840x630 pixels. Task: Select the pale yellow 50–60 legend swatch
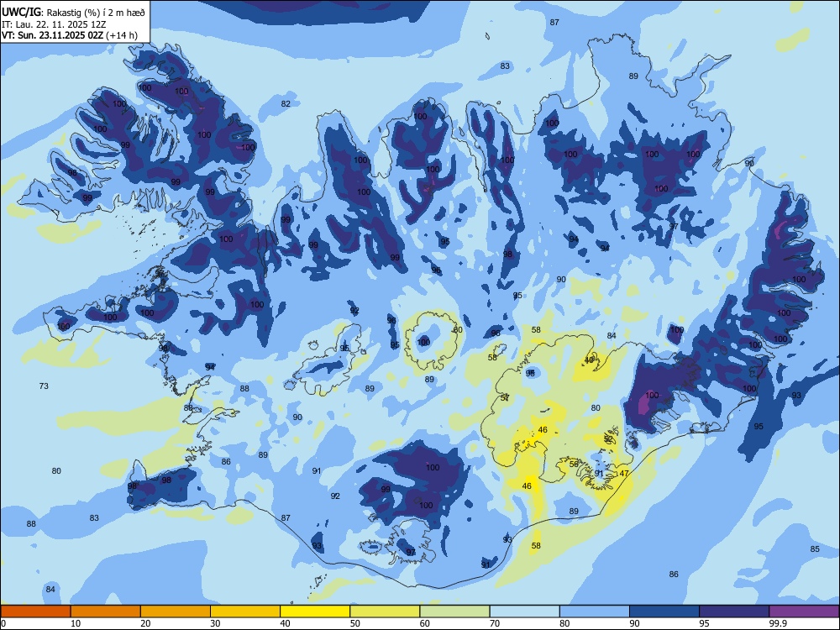tap(385, 612)
